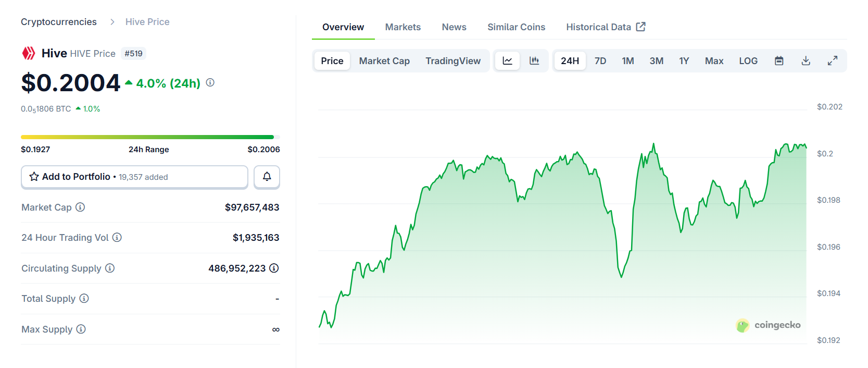
Task: Click the $1,935,163 trading volume value
Action: [x=256, y=238]
